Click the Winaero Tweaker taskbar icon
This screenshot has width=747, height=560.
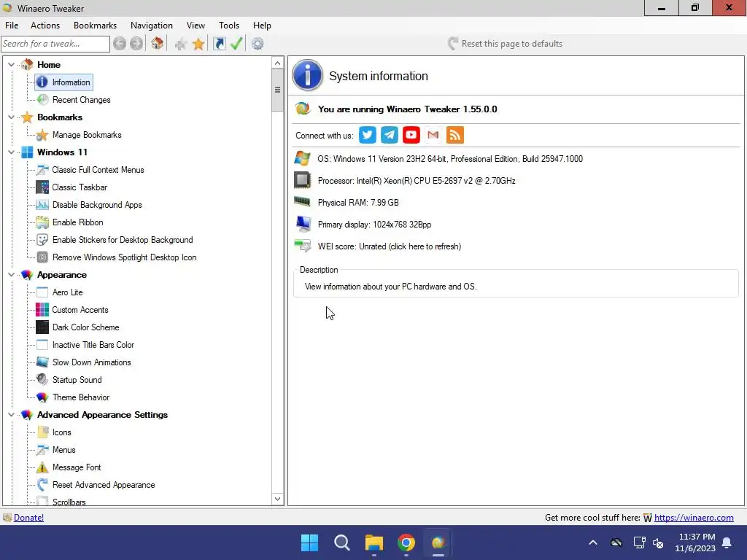pyautogui.click(x=438, y=542)
